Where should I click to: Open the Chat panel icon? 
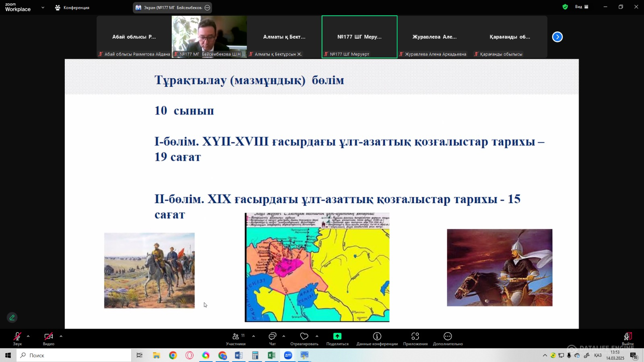pos(272,336)
